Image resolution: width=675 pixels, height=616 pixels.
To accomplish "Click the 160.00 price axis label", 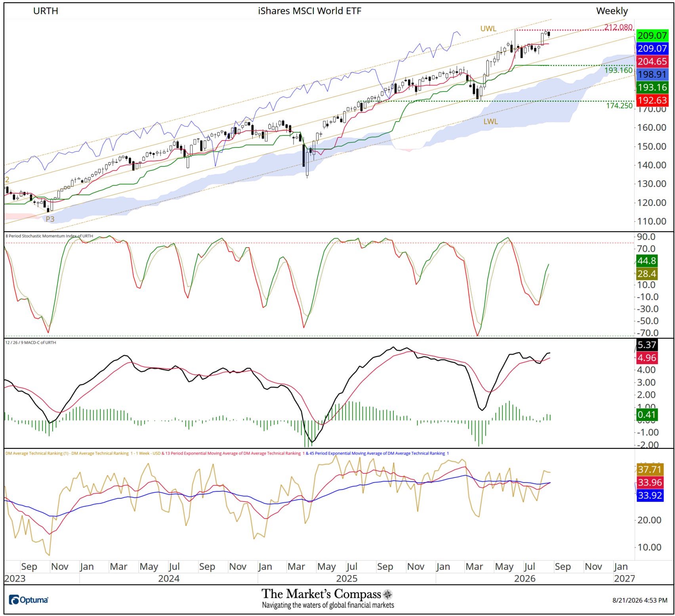I will (x=652, y=128).
